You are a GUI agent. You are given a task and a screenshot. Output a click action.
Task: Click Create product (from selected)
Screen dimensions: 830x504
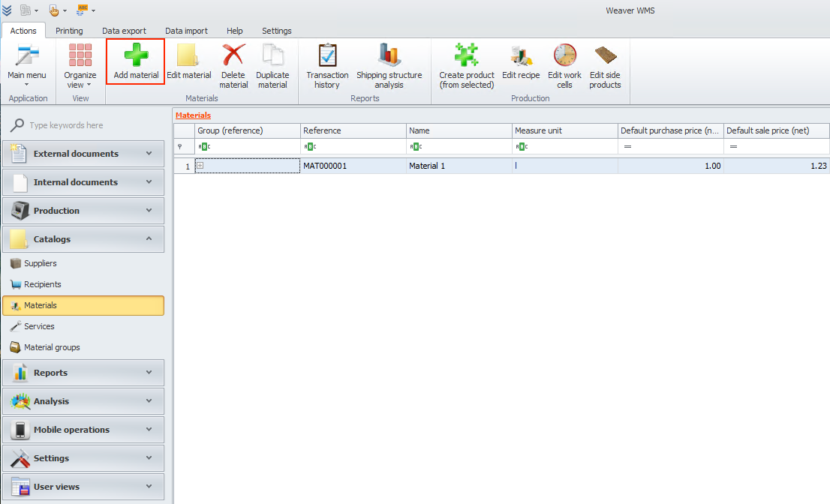pyautogui.click(x=466, y=66)
